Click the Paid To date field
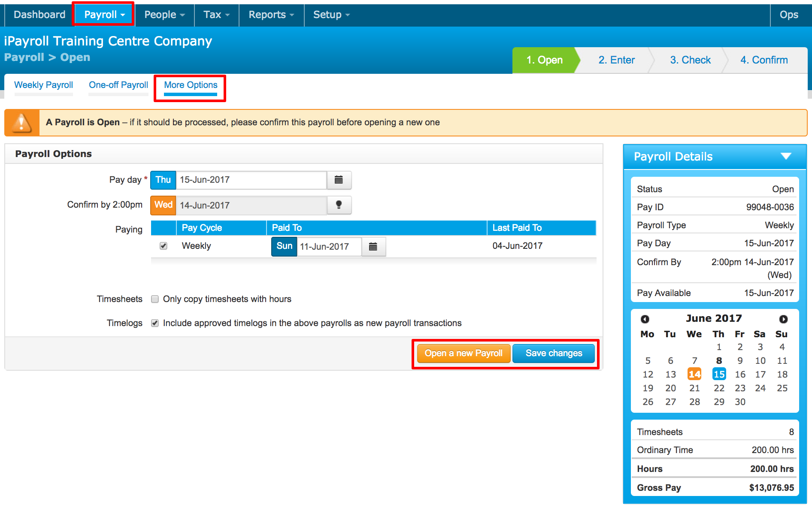The height and width of the screenshot is (508, 812). [x=329, y=246]
